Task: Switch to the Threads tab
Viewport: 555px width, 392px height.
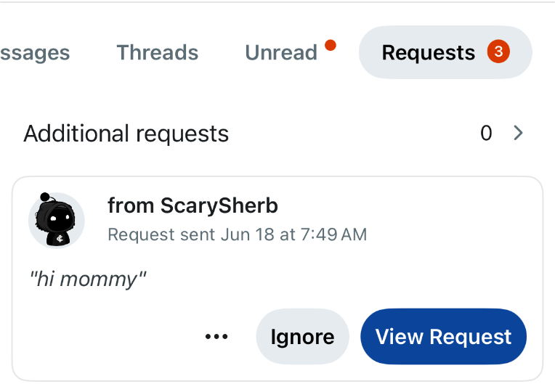Action: click(x=158, y=52)
